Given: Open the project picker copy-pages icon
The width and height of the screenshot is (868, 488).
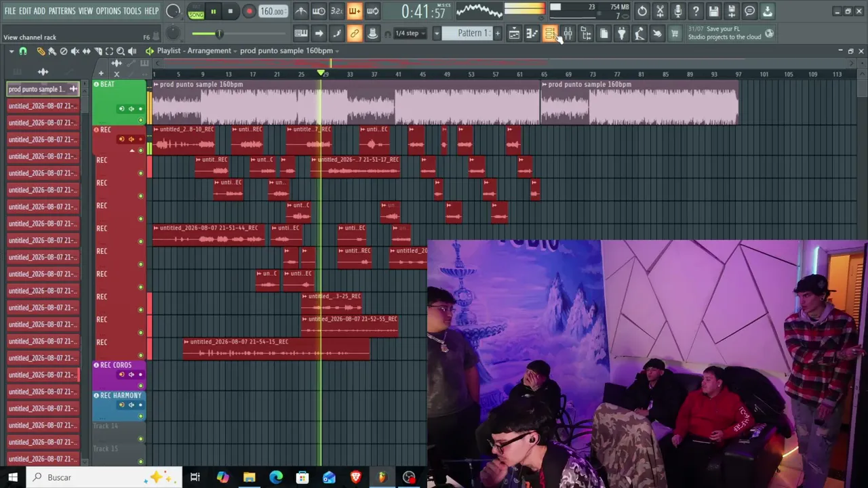Looking at the screenshot, I should coord(604,33).
